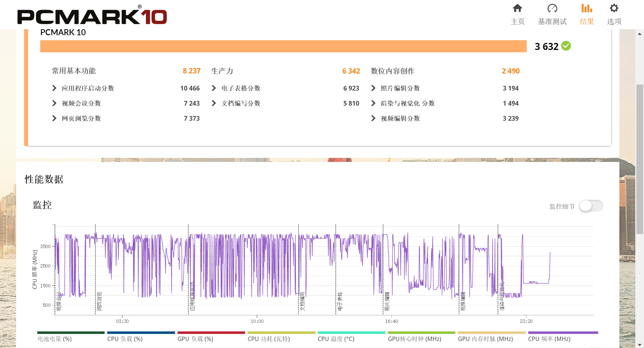The height and width of the screenshot is (348, 644).
Task: Click the 常用基本功能 heading
Action: 74,71
